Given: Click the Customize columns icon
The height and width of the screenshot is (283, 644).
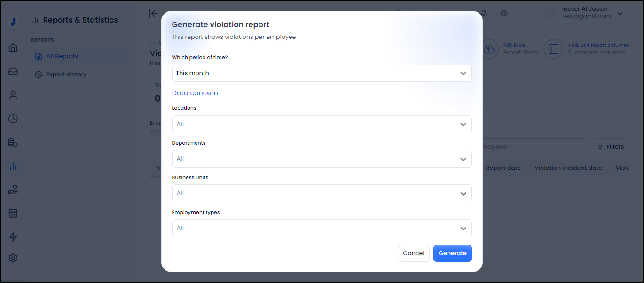Looking at the screenshot, I should pyautogui.click(x=553, y=48).
